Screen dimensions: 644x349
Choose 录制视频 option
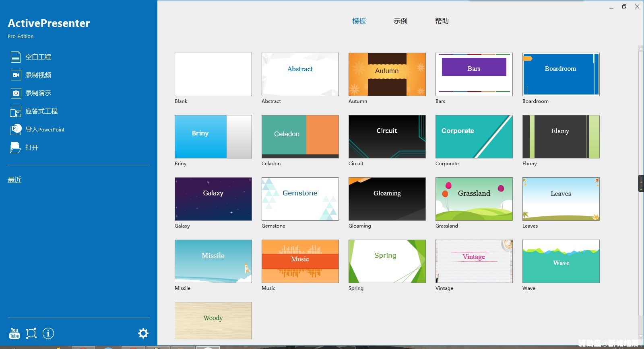(x=38, y=75)
